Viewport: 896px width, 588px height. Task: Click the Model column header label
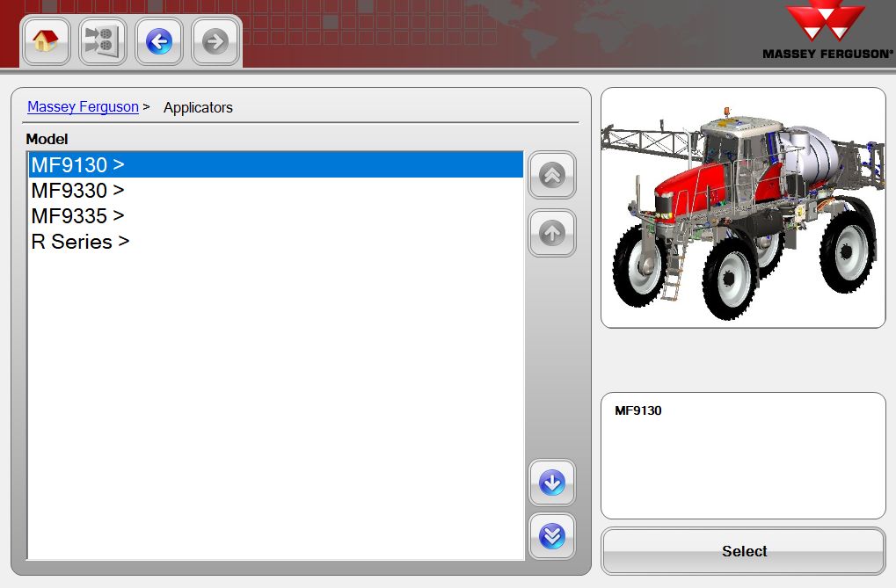[x=46, y=138]
